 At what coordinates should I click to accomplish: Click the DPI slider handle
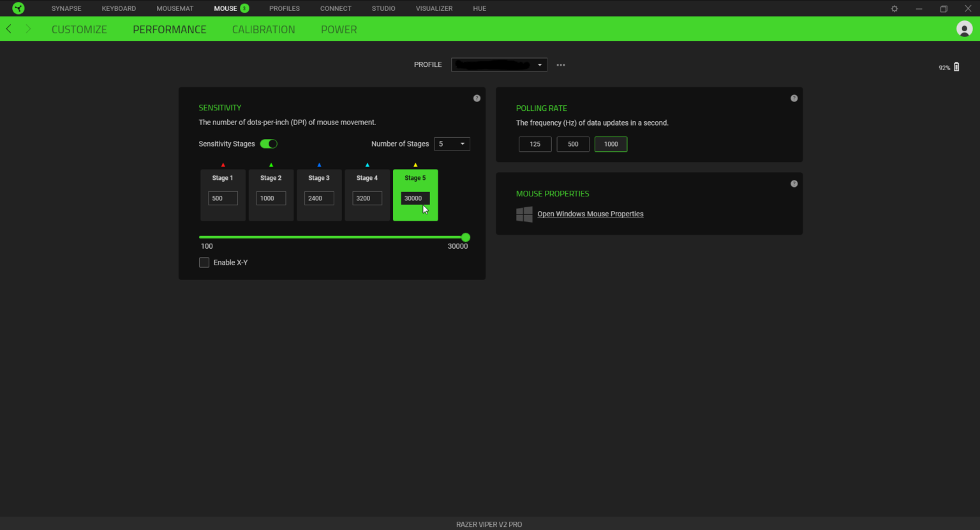coord(466,237)
